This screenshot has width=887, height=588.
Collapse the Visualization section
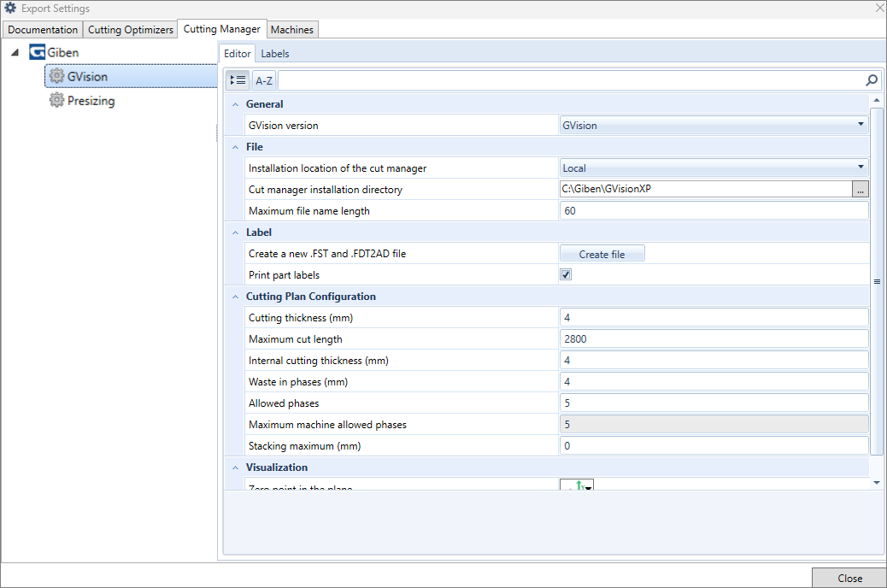[x=235, y=467]
